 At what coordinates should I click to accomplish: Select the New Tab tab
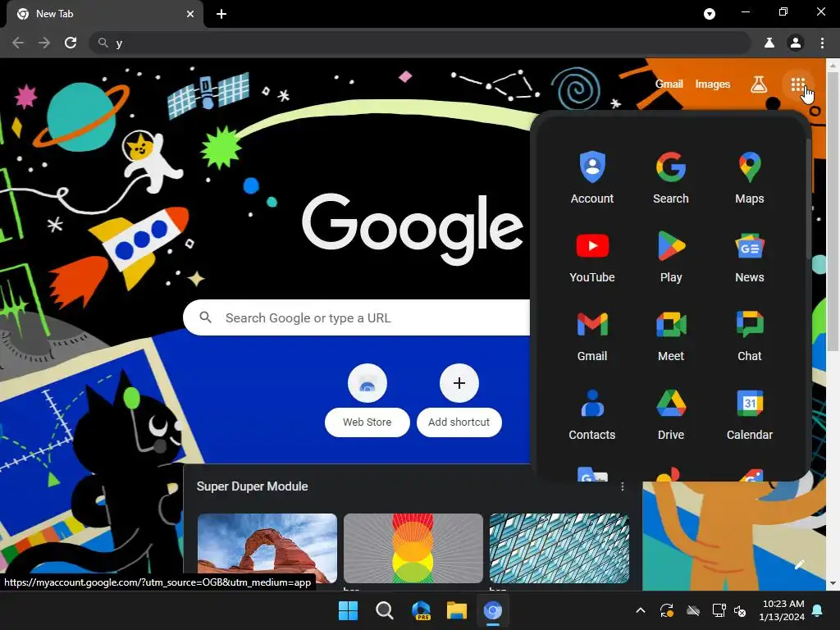104,14
